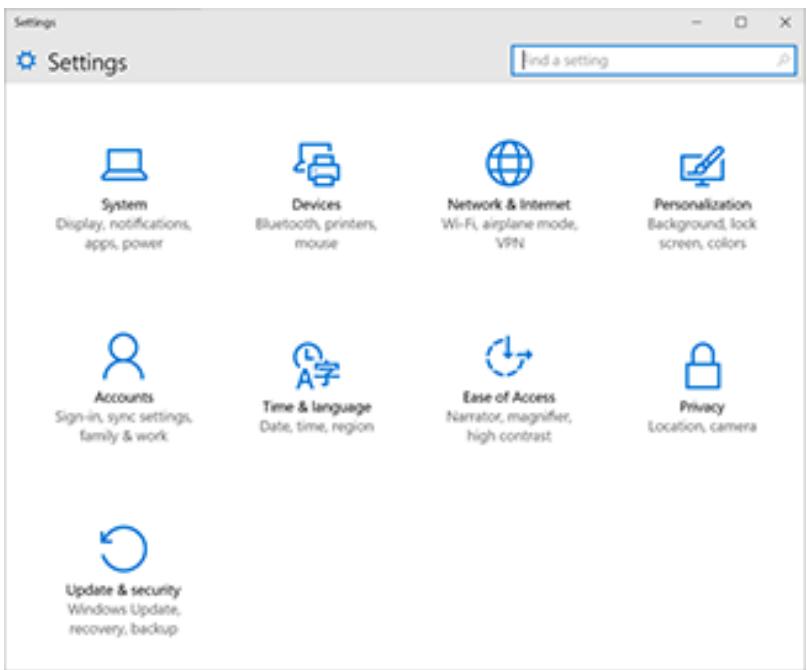Click 'Location, camera' description

(702, 427)
